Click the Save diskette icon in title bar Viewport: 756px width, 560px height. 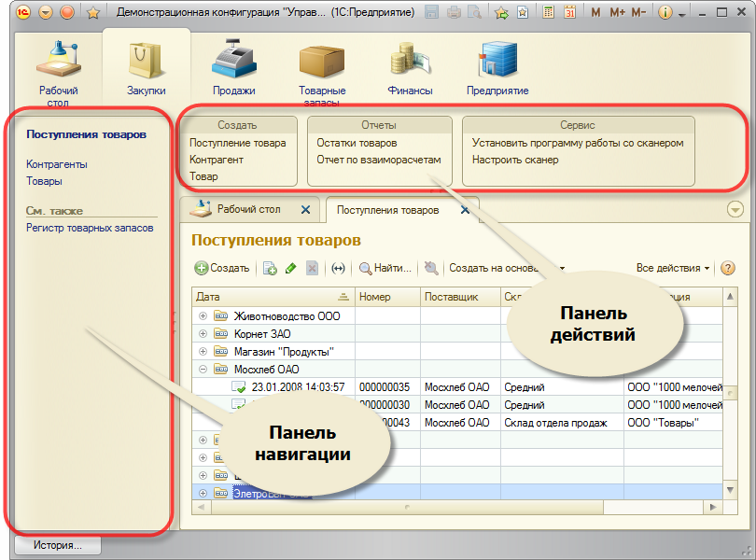click(x=431, y=12)
